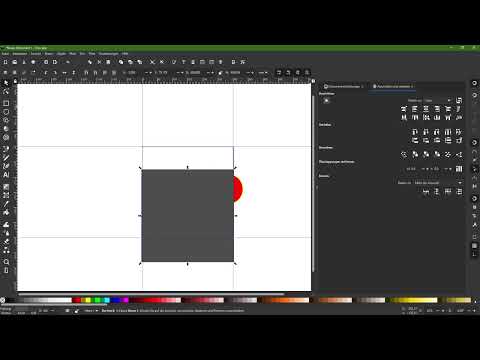Viewport: 480px width, 360px height.
Task: Select the Tweak tool
Action: pyautogui.click(x=6, y=224)
